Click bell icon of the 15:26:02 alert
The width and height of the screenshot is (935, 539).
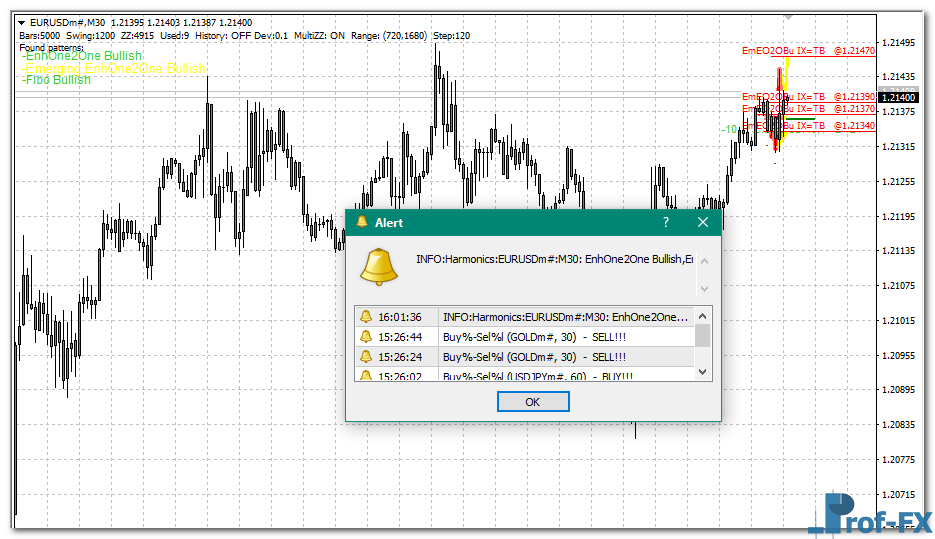366,376
